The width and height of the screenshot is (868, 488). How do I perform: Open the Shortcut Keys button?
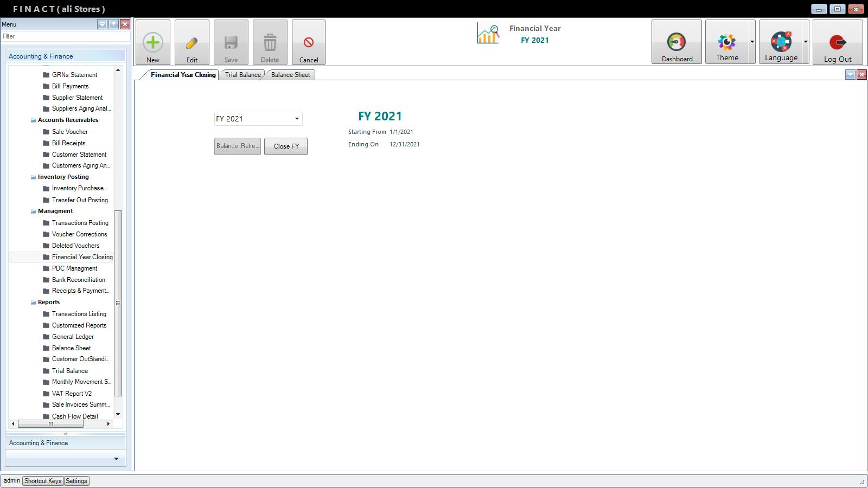pos(43,481)
